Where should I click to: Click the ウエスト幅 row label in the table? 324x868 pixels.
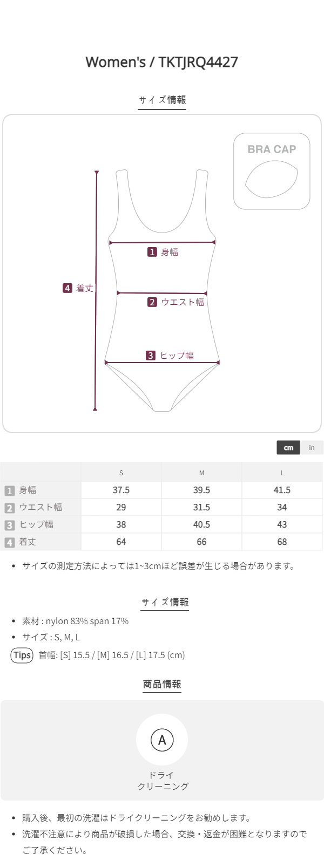coord(40,508)
